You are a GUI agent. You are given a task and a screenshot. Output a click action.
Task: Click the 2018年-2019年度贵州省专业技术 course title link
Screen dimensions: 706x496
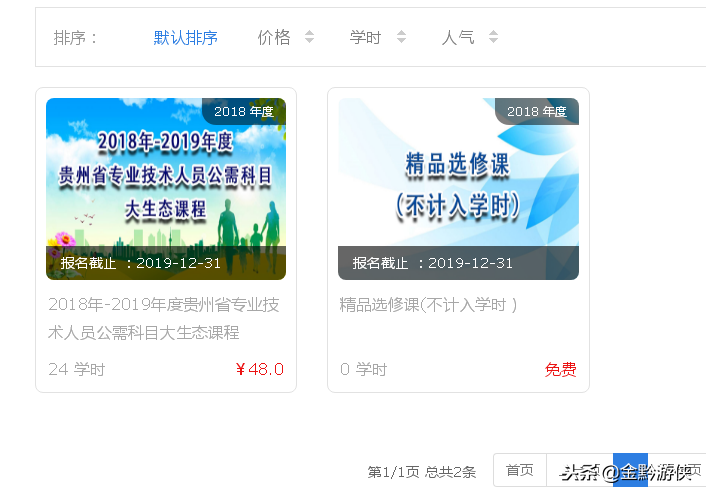[163, 319]
